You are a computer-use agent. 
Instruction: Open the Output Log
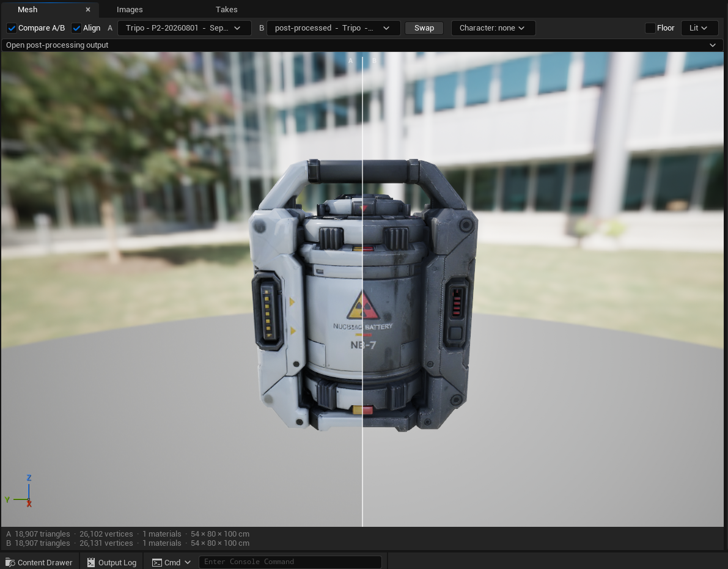pos(112,562)
